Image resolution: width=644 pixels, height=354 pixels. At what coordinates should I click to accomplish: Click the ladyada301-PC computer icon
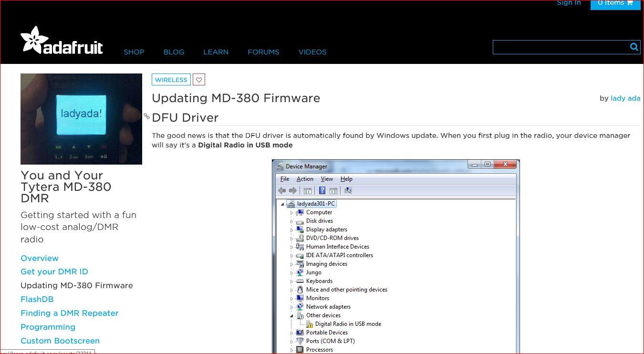click(291, 204)
